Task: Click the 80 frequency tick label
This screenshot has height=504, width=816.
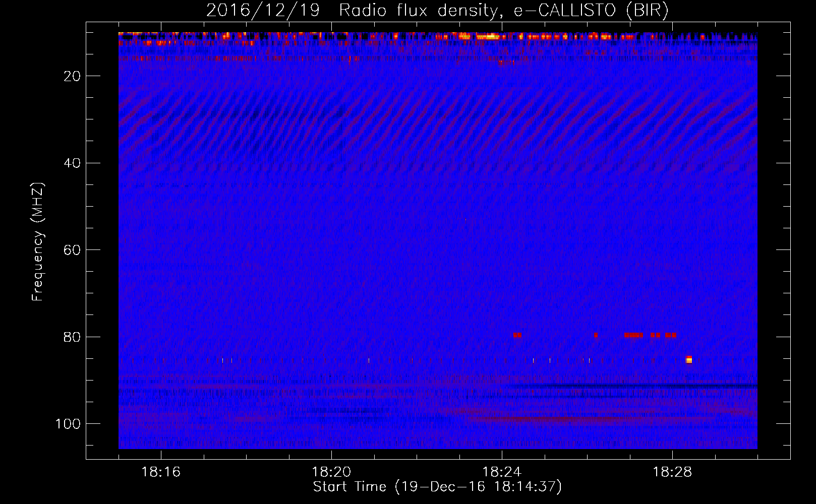Action: tap(73, 337)
